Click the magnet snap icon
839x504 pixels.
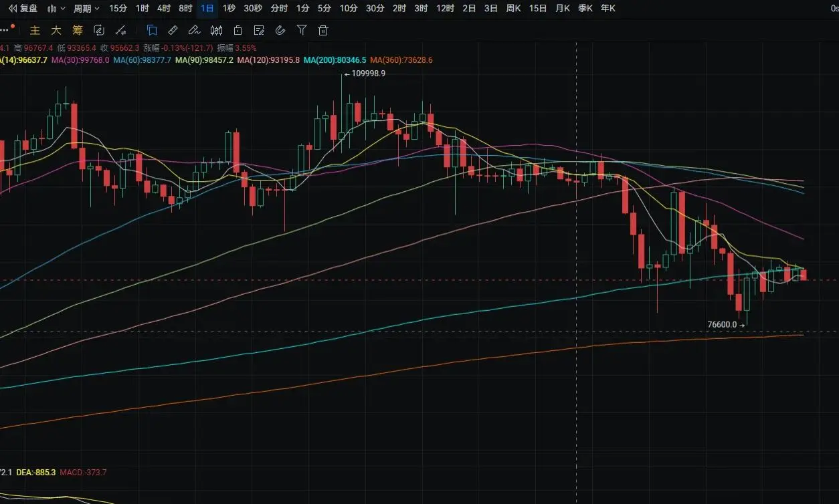coord(280,30)
